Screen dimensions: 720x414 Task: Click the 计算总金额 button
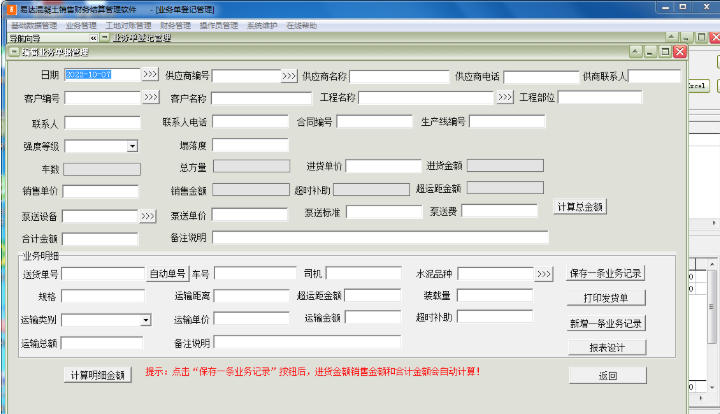pos(580,207)
